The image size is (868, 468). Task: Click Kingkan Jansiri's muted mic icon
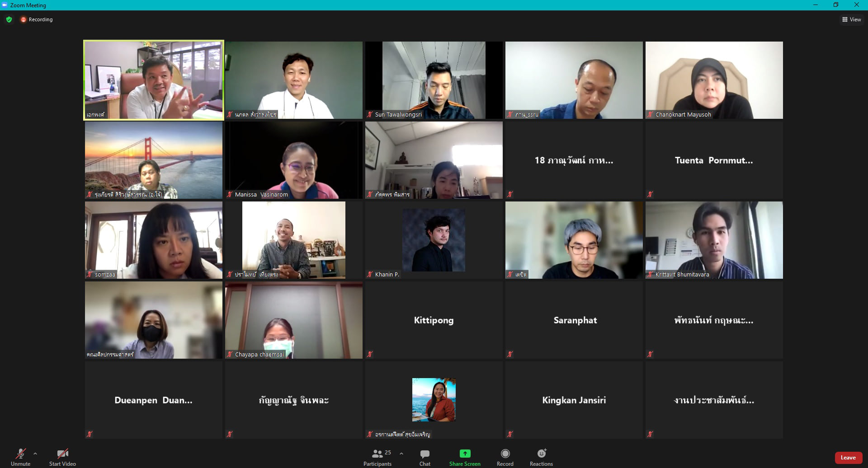(x=510, y=434)
